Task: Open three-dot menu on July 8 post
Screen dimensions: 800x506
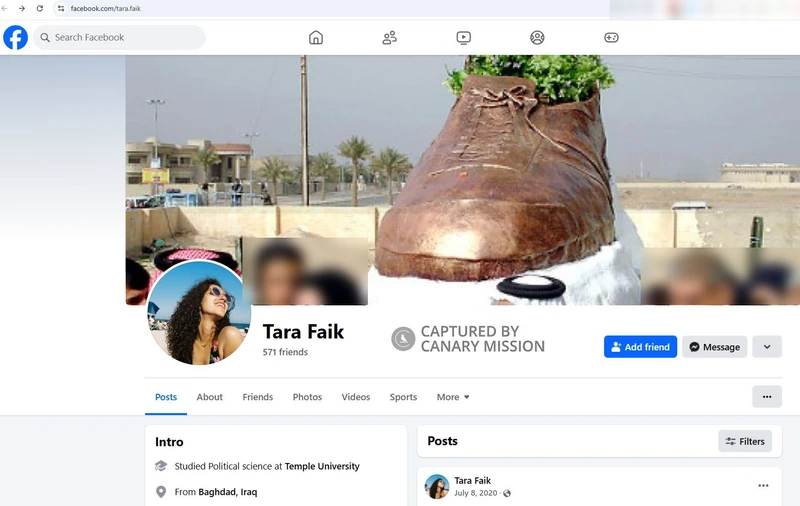Action: (x=763, y=486)
